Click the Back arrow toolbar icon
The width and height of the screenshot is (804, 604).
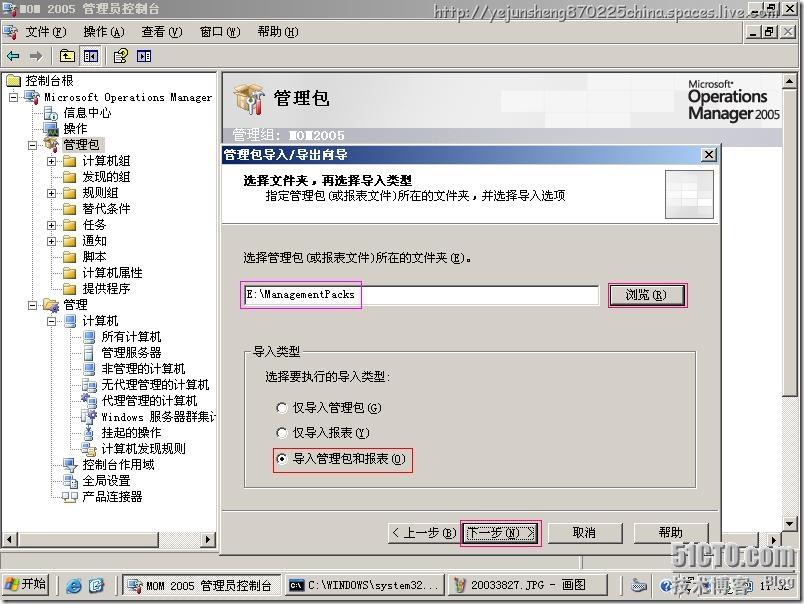coord(13,56)
